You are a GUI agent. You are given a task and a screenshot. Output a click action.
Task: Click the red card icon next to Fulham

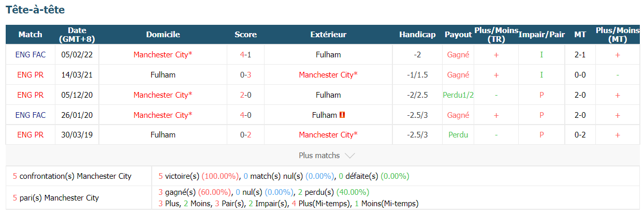[x=342, y=115]
